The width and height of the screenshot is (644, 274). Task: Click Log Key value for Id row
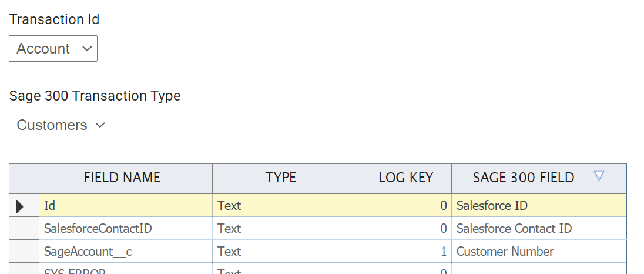click(403, 206)
